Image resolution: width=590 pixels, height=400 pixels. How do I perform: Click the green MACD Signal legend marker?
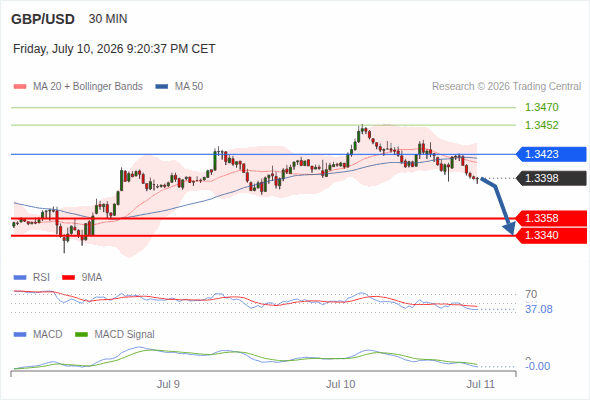(x=81, y=334)
